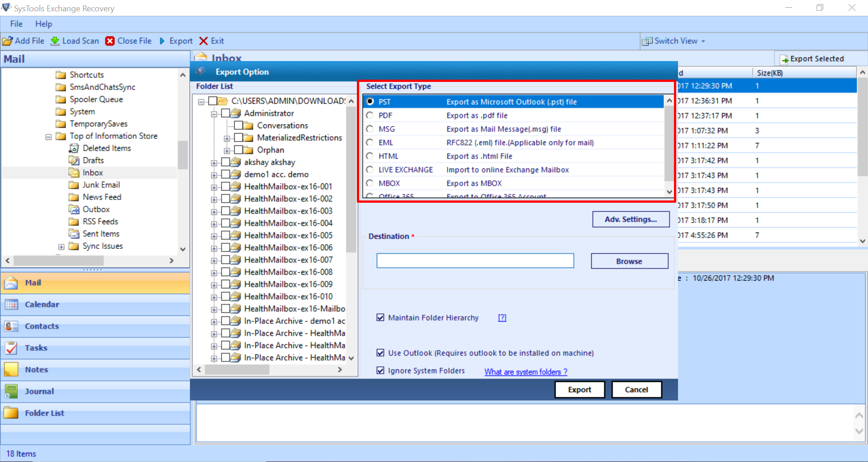Click the Add File toolbar icon
Viewport: 868px width, 462px height.
point(7,41)
